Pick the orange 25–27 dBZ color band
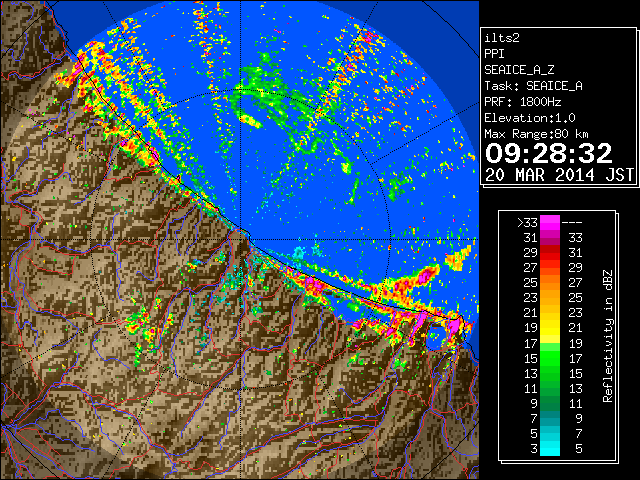The width and height of the screenshot is (640, 480). [550, 282]
